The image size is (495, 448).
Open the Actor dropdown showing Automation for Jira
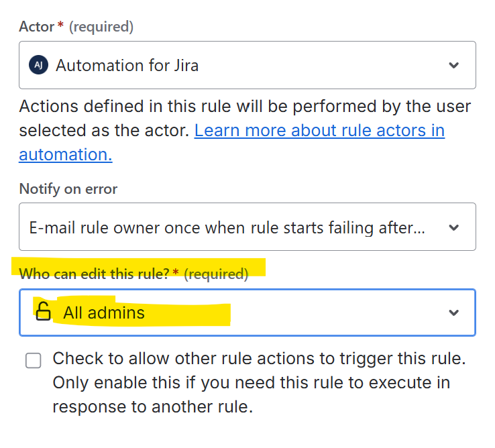[248, 65]
